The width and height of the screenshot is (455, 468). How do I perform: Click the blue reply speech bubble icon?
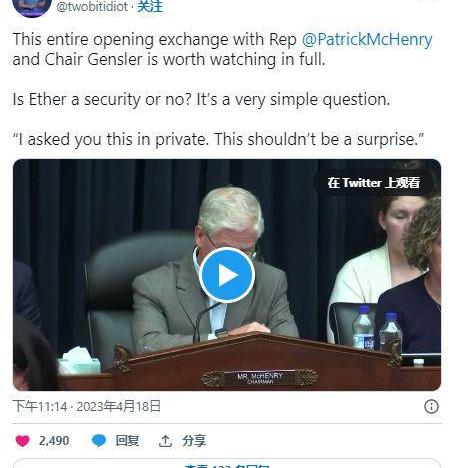(x=99, y=441)
